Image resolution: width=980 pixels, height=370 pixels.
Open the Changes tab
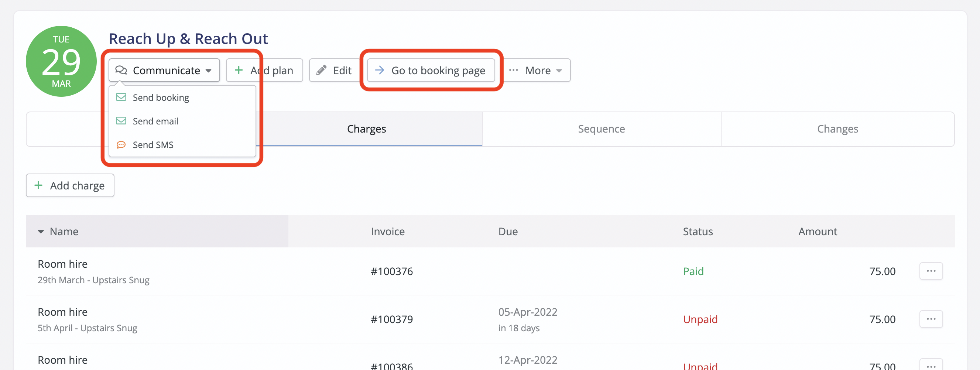(x=838, y=129)
